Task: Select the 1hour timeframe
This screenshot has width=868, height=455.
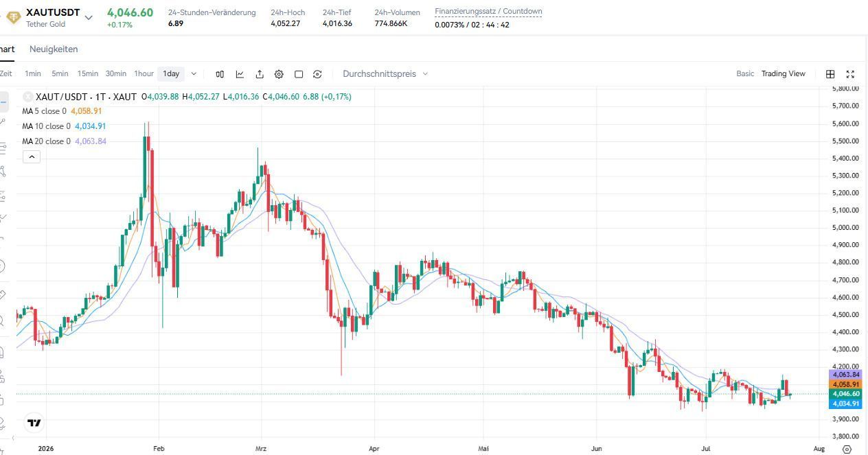Action: (x=144, y=74)
